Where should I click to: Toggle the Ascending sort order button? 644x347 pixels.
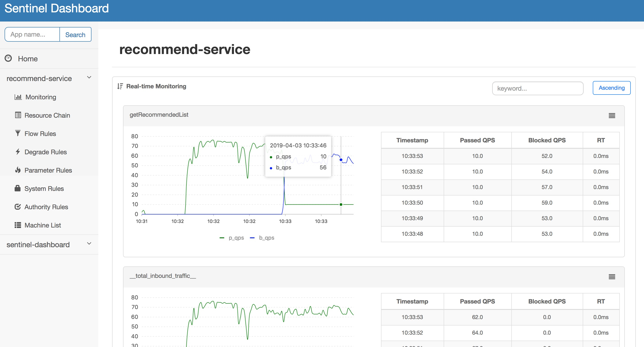(x=611, y=88)
